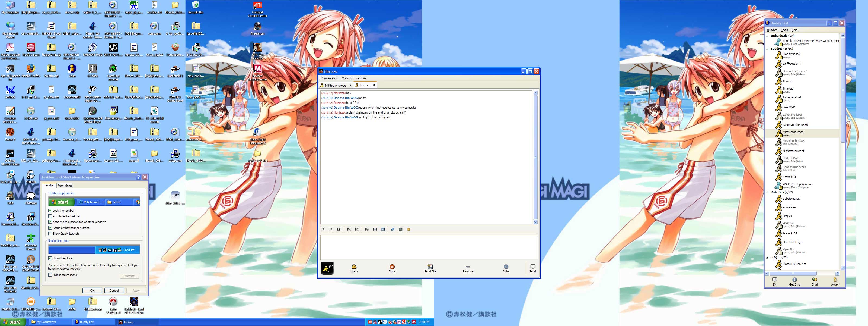The height and width of the screenshot is (326, 868).
Task: Open the Options menu in conversation window
Action: 347,78
